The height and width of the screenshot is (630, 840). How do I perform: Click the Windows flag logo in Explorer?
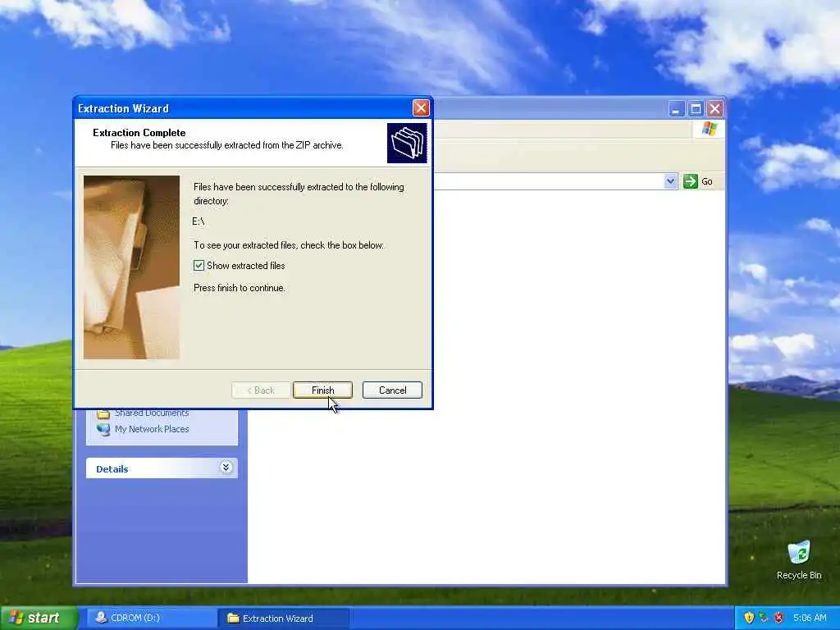tap(710, 129)
